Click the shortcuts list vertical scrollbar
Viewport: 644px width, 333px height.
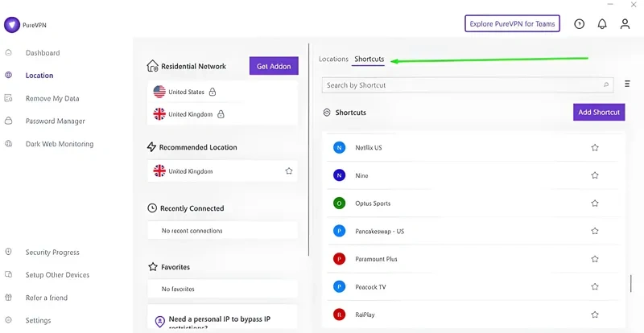pos(630,283)
